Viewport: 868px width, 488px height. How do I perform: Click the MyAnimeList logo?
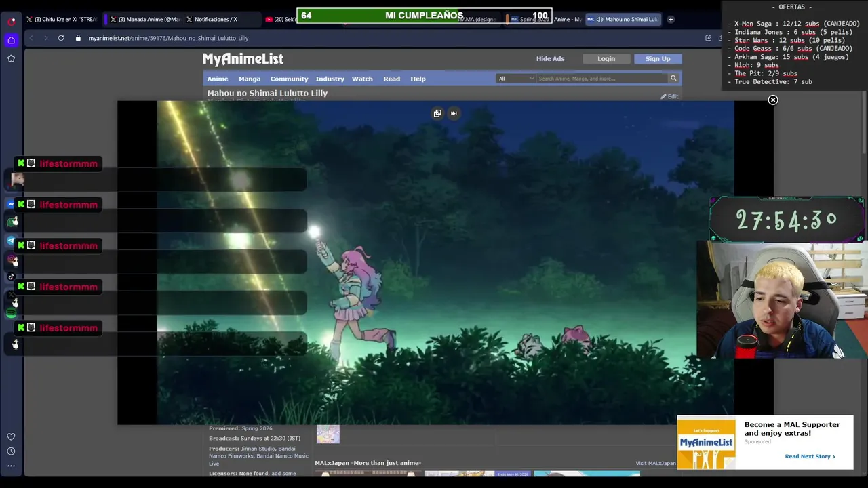[x=243, y=59]
